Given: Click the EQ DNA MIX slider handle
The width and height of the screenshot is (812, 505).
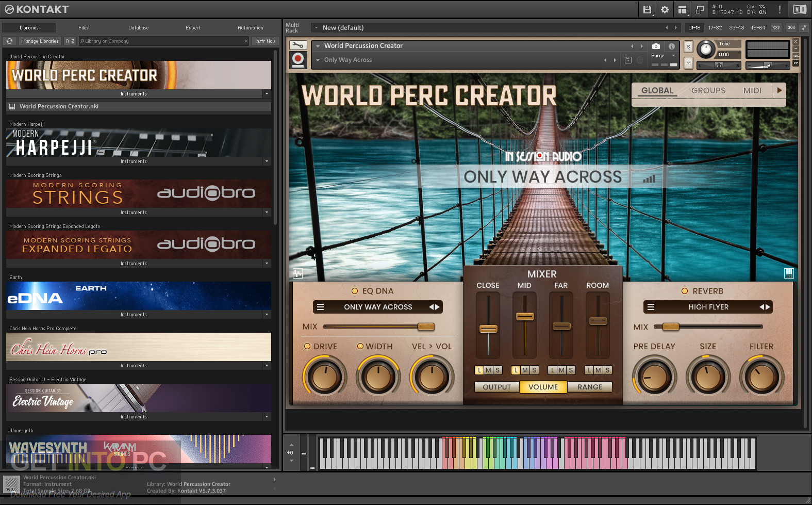Looking at the screenshot, I should pos(426,327).
